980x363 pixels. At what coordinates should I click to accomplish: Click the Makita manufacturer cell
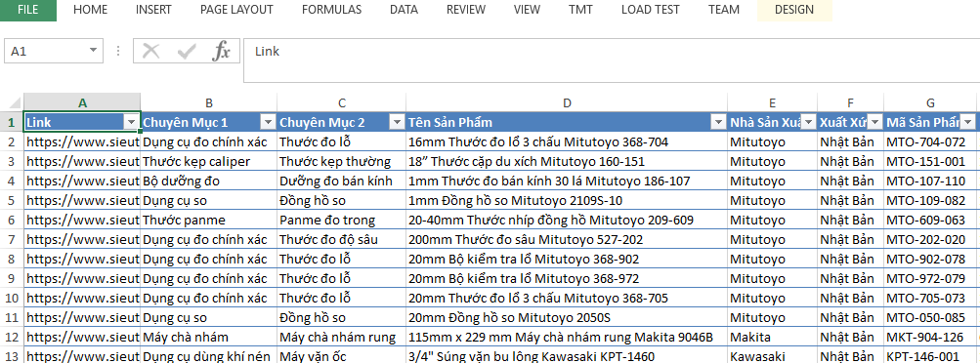pyautogui.click(x=772, y=338)
